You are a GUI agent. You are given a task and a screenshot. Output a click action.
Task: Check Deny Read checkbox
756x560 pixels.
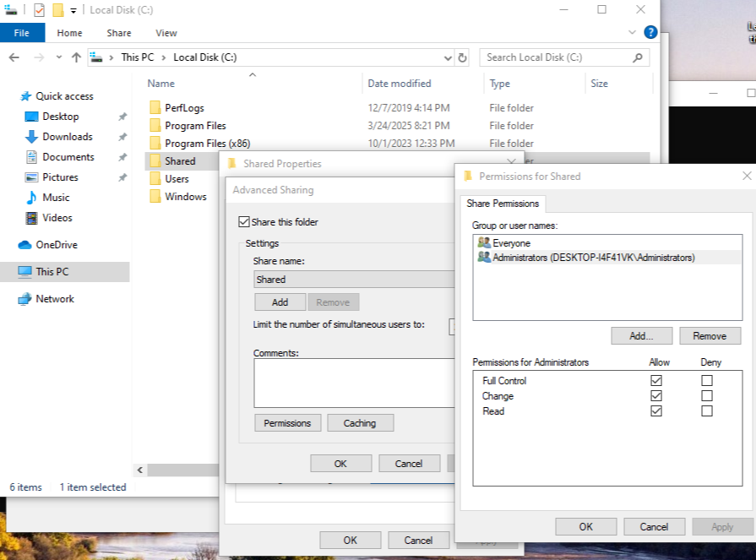[706, 411]
